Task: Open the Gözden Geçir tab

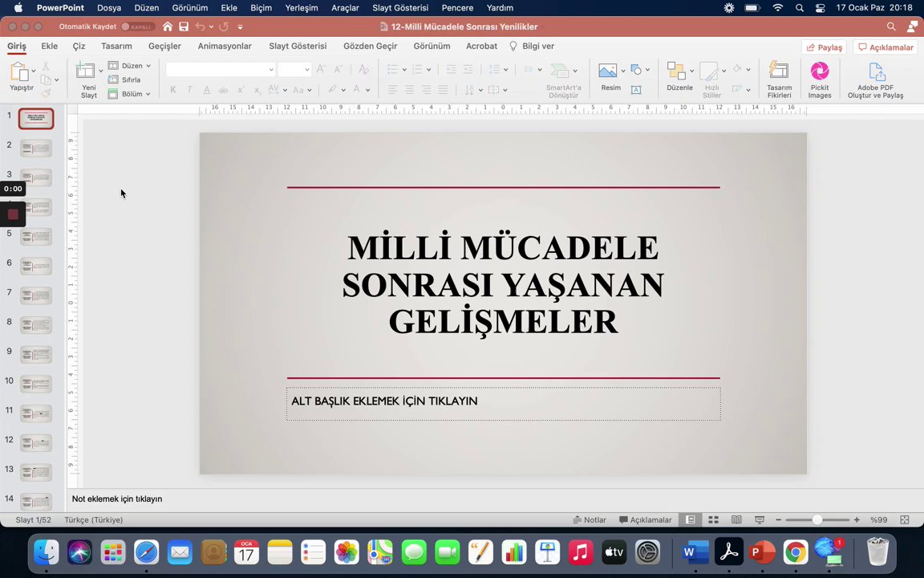Action: (x=370, y=46)
